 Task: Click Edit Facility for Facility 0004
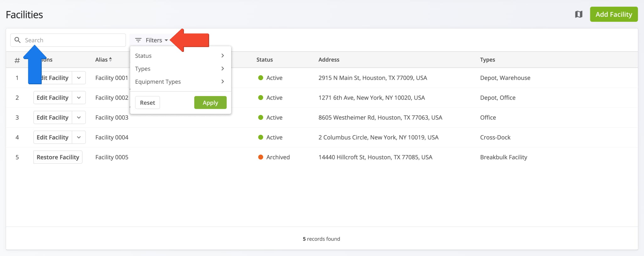pyautogui.click(x=53, y=137)
